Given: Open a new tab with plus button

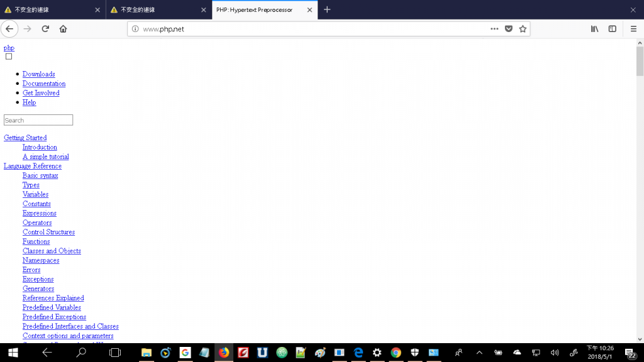Looking at the screenshot, I should [x=327, y=9].
